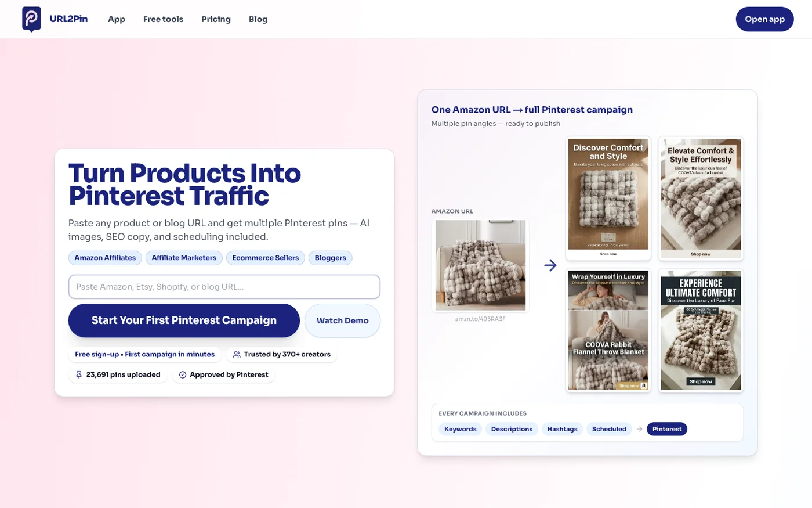Click the checkmark icon beside Approved by Pinterest

click(182, 374)
